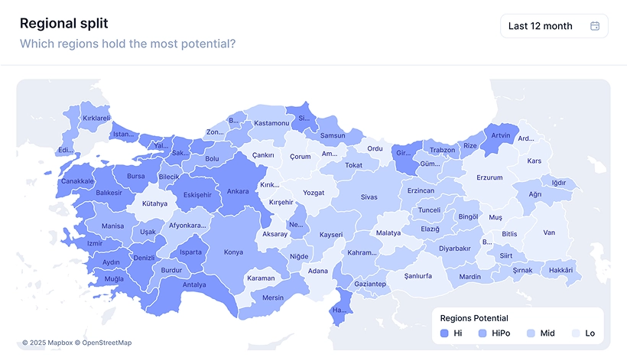Open the Last 12 month dropdown
Viewport: 627px width, 364px height.
pos(554,26)
